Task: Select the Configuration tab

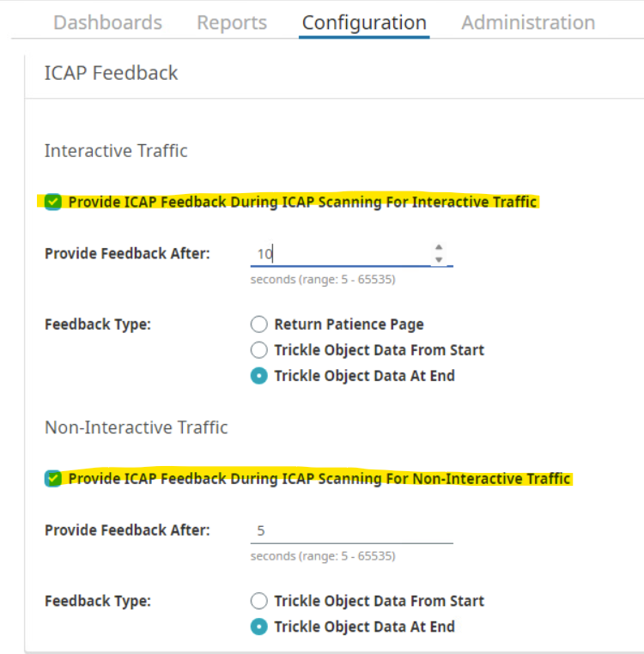Action: tap(364, 23)
